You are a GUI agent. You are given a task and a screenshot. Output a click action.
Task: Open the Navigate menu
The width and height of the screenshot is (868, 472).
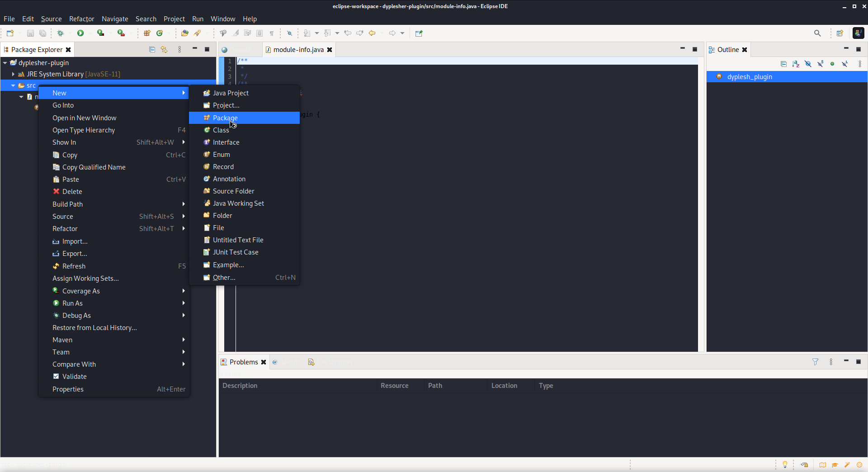coord(115,19)
